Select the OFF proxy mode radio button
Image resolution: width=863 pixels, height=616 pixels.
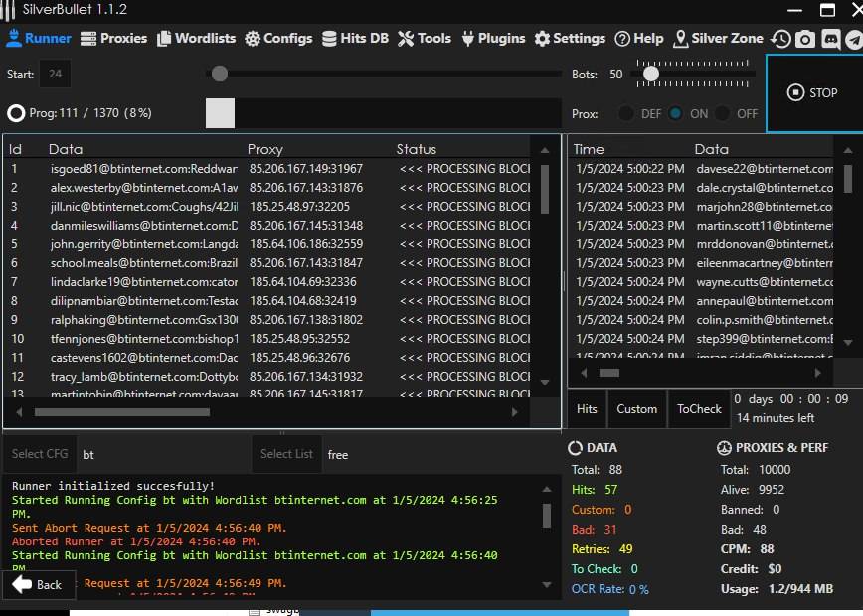click(x=723, y=113)
